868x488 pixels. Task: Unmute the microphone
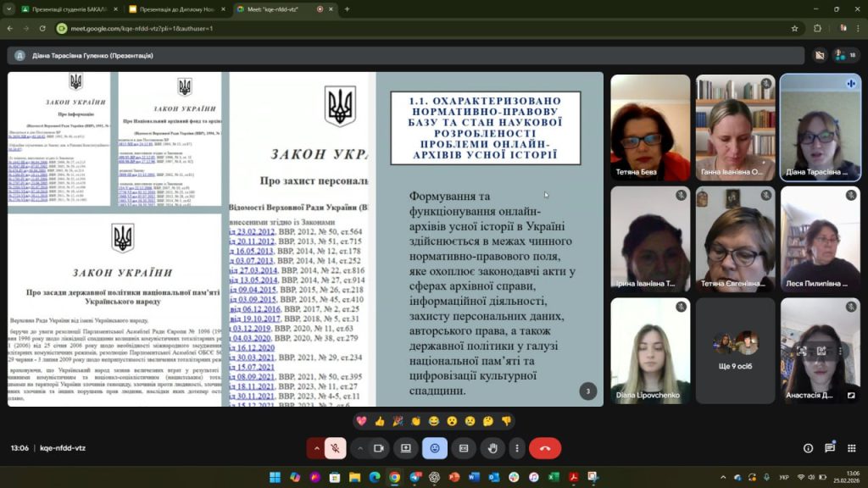336,448
